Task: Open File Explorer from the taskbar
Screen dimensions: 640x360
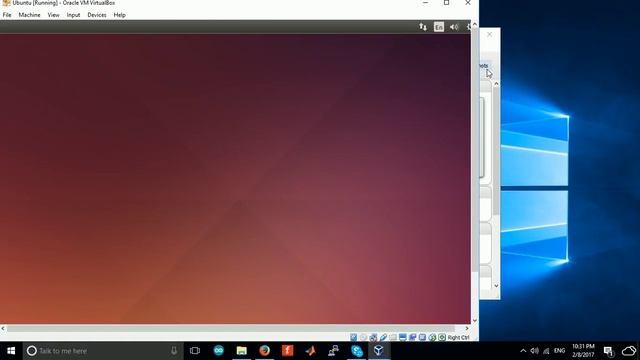Action: pos(242,351)
